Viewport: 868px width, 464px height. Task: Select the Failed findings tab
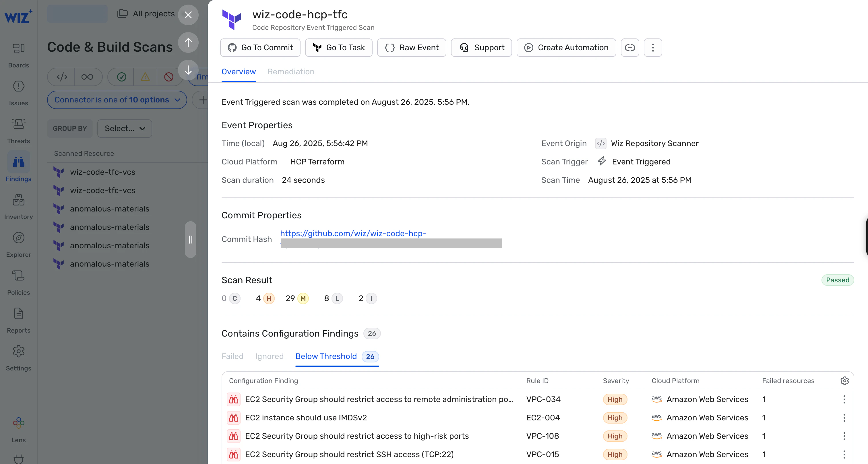click(x=232, y=356)
